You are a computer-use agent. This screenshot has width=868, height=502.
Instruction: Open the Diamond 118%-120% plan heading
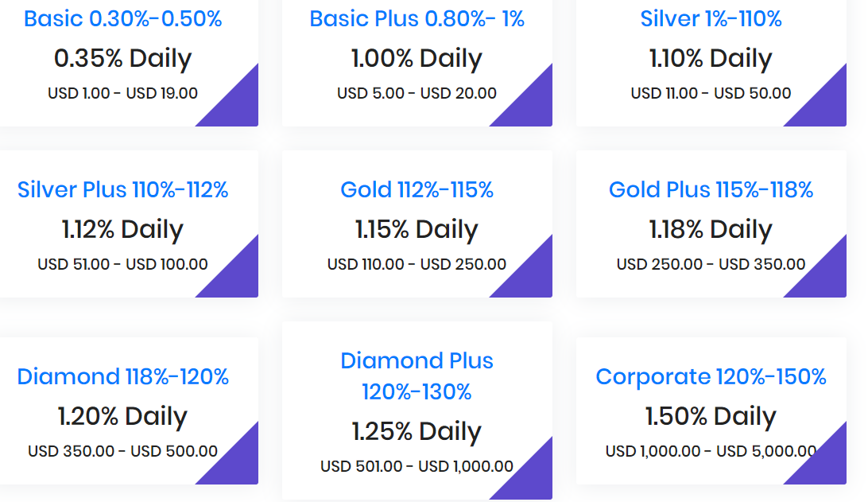point(122,377)
